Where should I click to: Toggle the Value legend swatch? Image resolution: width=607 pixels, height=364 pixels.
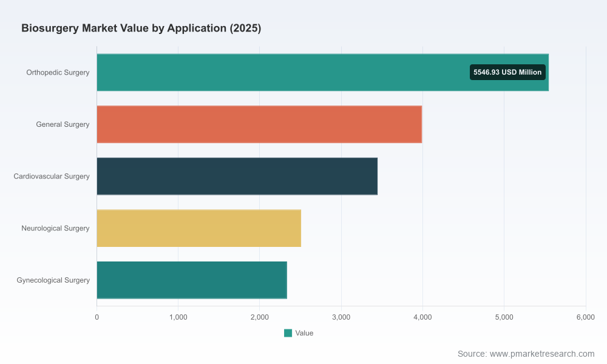pos(288,333)
